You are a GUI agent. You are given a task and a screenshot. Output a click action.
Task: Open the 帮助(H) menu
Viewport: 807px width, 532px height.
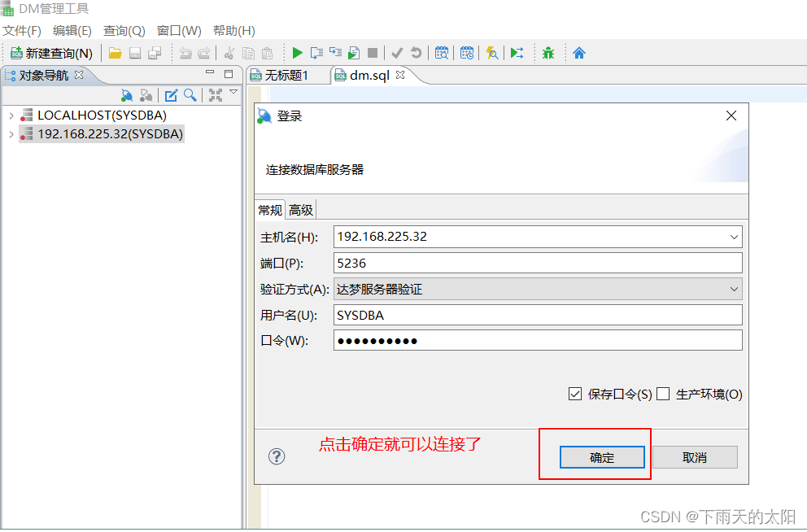[234, 31]
